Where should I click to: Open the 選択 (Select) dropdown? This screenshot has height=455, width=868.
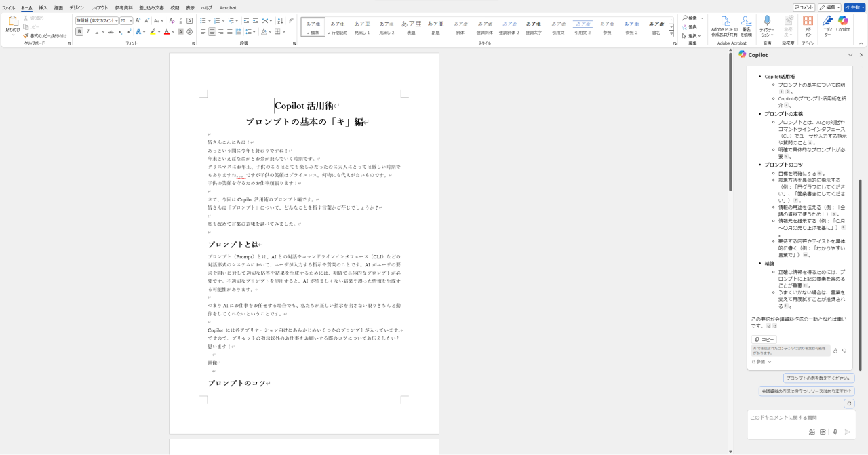(692, 36)
